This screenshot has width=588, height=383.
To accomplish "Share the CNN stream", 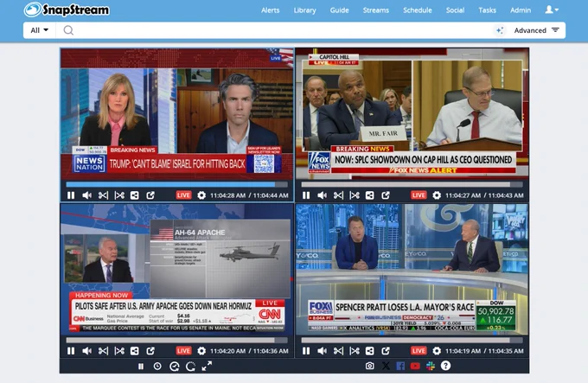I will [x=135, y=351].
